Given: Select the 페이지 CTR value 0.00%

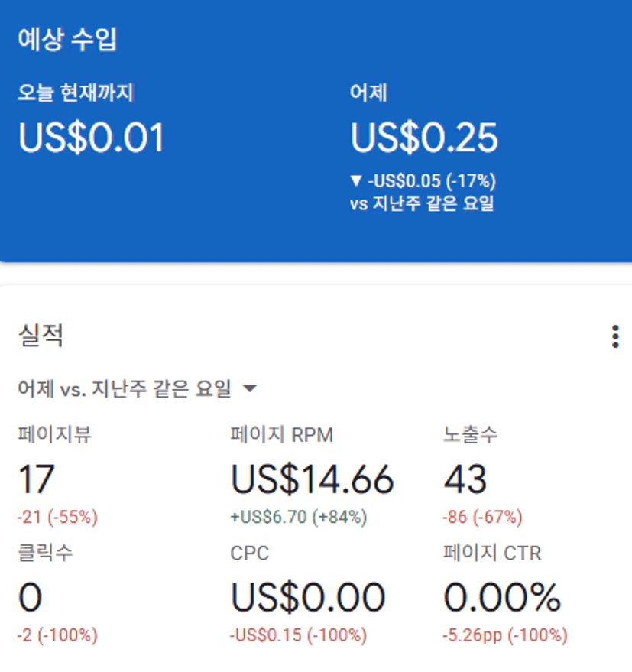Looking at the screenshot, I should point(502,598).
